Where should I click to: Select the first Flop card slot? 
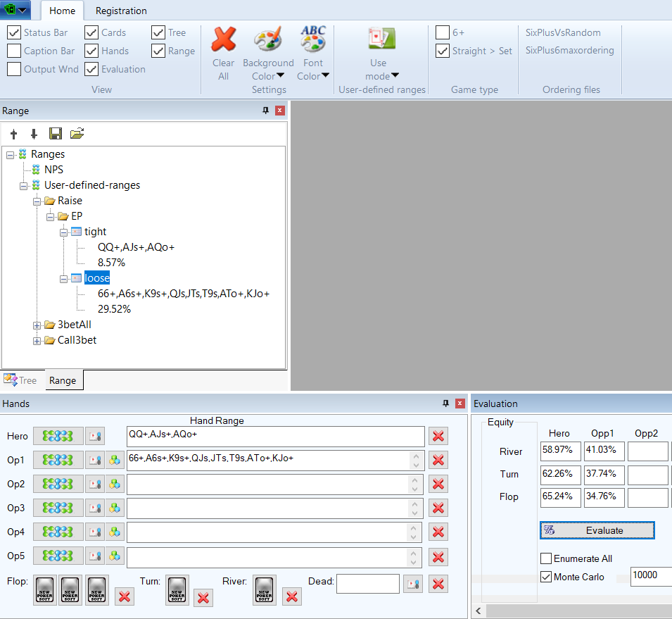point(44,590)
